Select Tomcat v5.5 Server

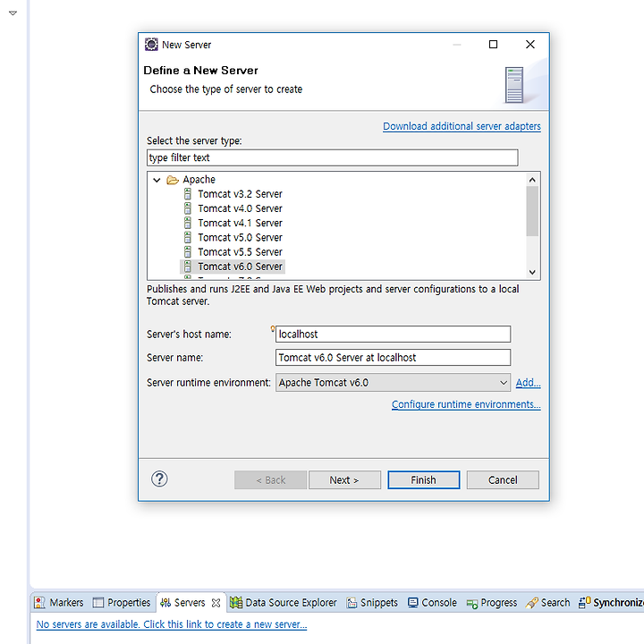pos(240,251)
